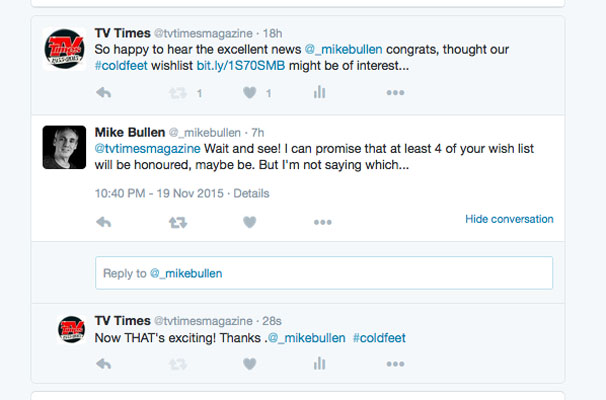This screenshot has height=400, width=606.
Task: Like the first TV Times tweet
Action: 250,93
